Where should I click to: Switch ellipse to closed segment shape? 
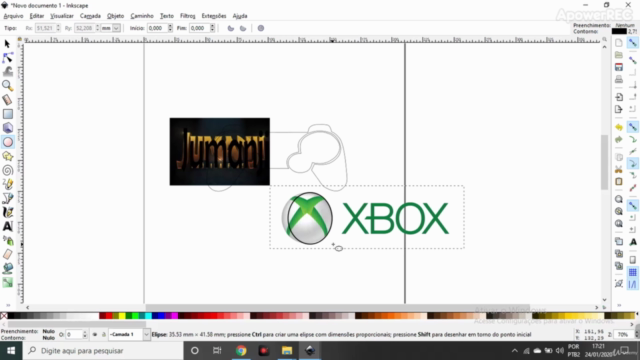pos(231,28)
